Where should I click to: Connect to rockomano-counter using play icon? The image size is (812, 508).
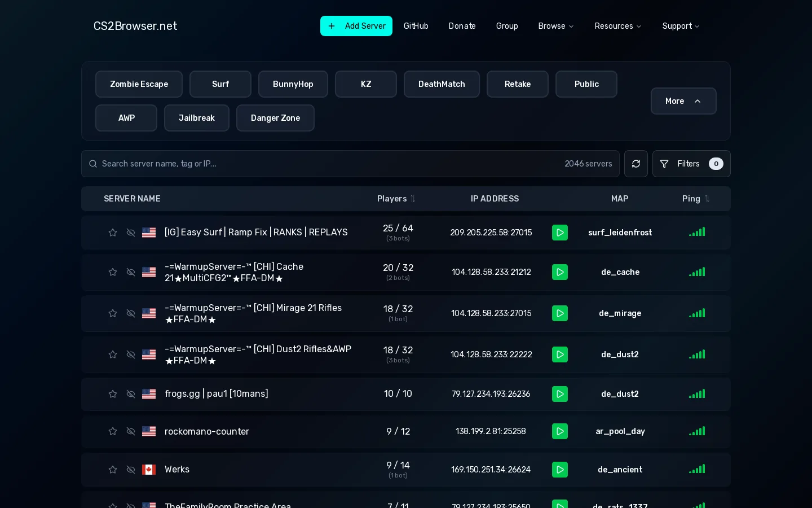click(560, 431)
